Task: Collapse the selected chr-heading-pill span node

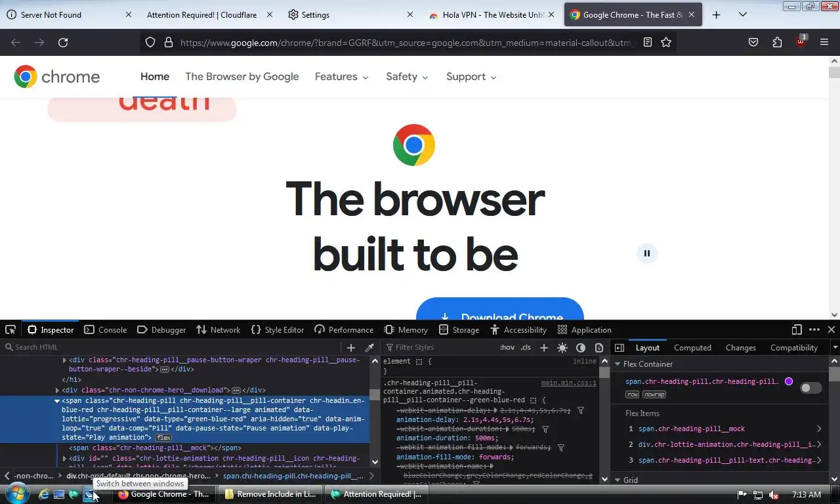Action: click(x=57, y=401)
